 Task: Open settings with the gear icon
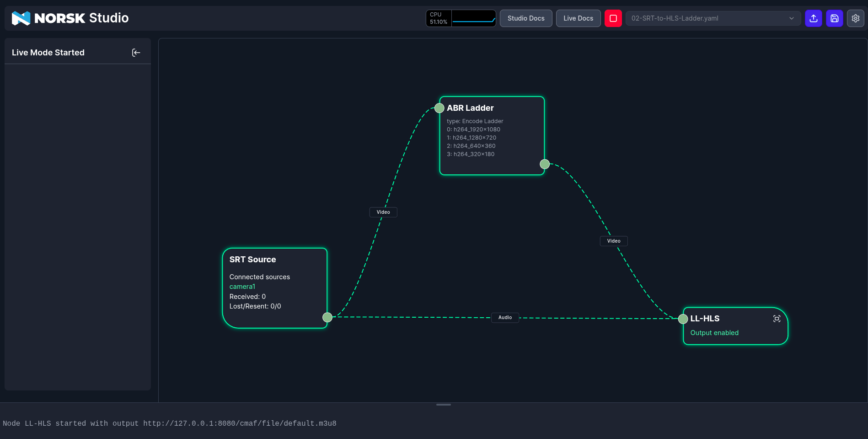tap(856, 18)
